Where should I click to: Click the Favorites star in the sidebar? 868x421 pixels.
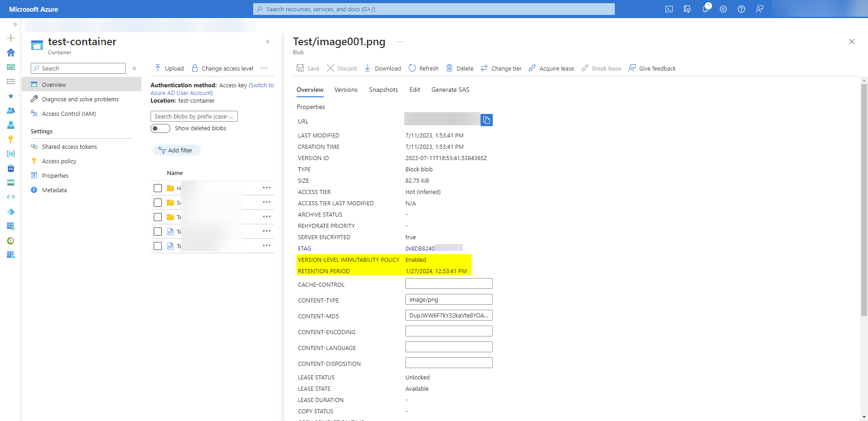(11, 96)
